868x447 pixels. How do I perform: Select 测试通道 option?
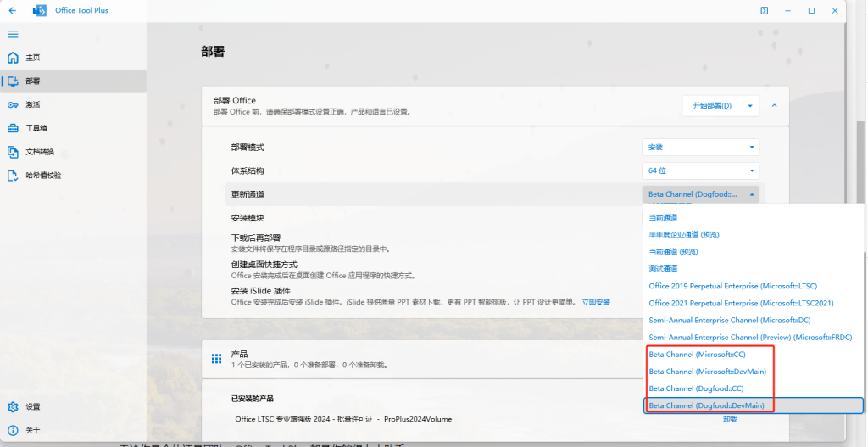(754, 269)
